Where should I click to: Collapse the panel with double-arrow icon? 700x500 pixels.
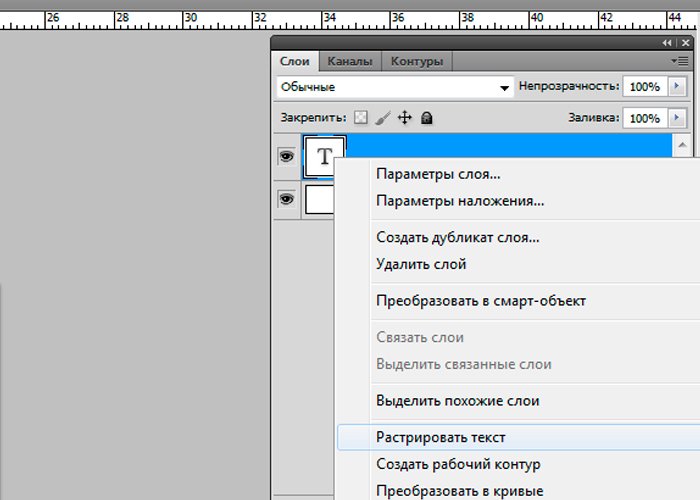(668, 43)
